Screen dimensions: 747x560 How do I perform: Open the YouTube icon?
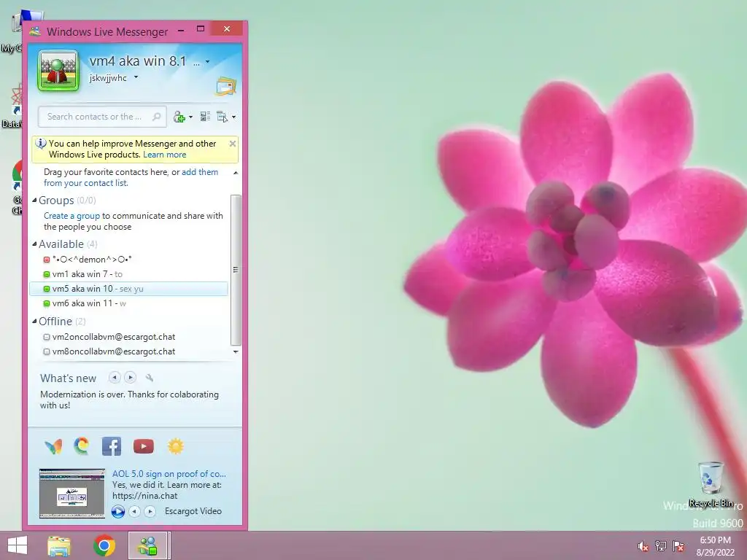(144, 446)
